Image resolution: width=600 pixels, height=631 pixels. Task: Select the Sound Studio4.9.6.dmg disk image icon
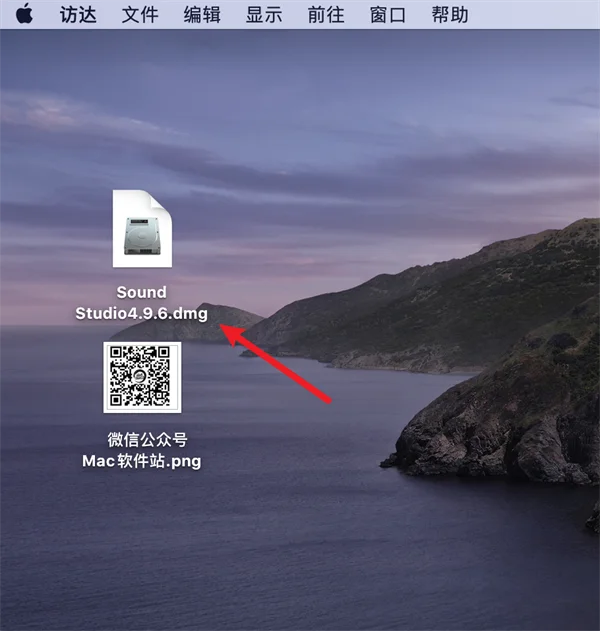tap(142, 229)
